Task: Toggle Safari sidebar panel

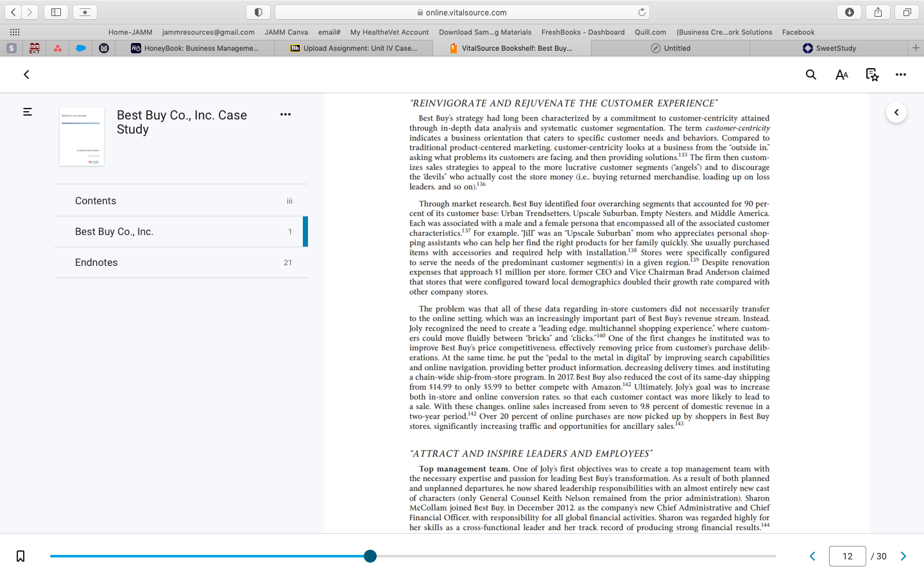Action: tap(56, 12)
